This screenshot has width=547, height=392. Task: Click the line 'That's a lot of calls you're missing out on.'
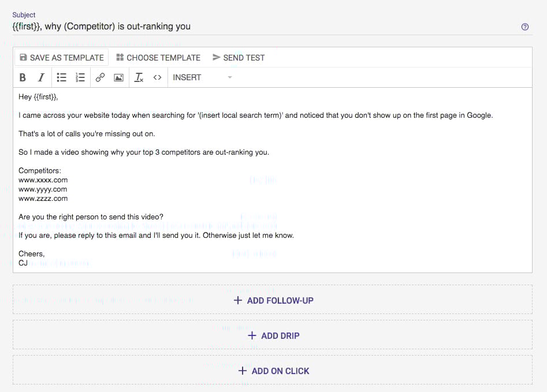(x=87, y=133)
